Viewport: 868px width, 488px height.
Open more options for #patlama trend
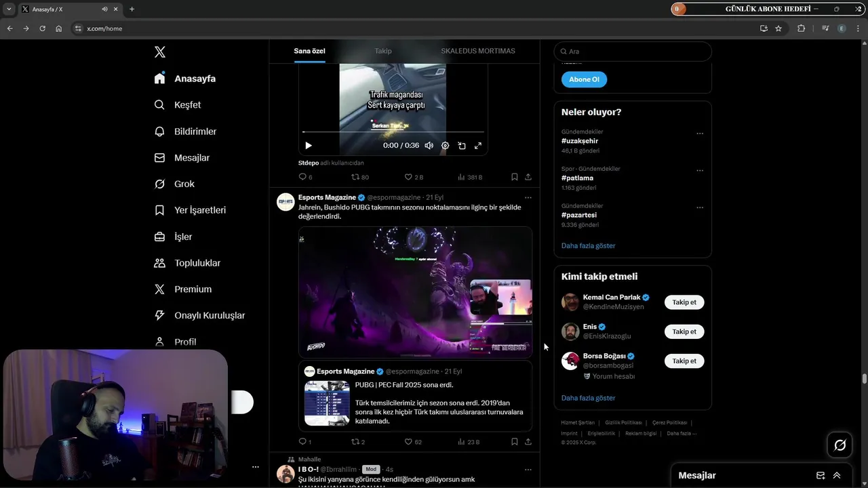click(x=700, y=171)
